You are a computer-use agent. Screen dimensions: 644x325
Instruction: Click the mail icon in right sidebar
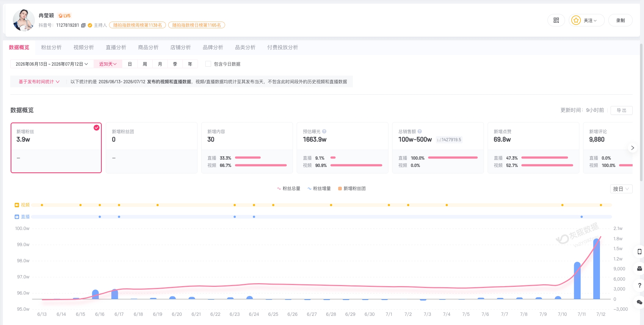(639, 269)
